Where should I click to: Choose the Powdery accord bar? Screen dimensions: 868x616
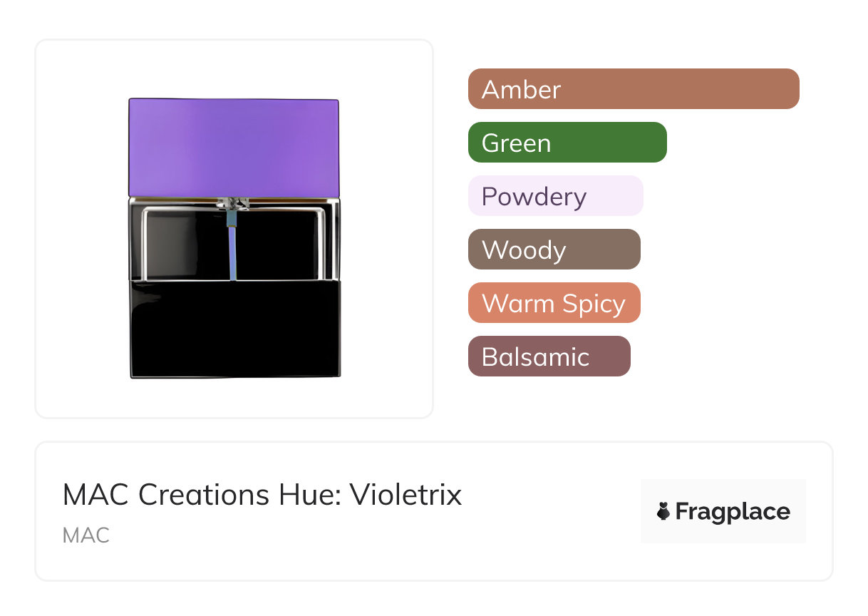[x=555, y=196]
